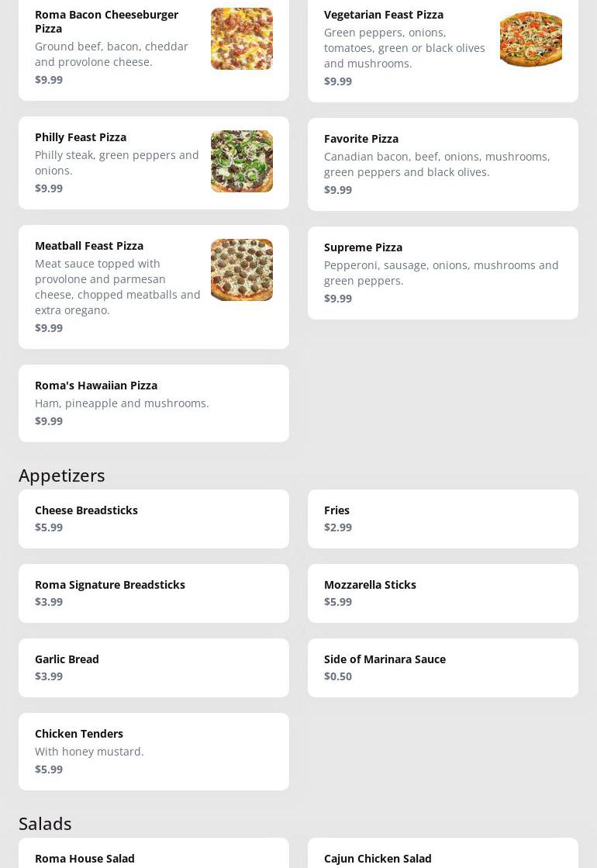Open the Roma Bacon Cheeseburger Pizza title

point(106,21)
